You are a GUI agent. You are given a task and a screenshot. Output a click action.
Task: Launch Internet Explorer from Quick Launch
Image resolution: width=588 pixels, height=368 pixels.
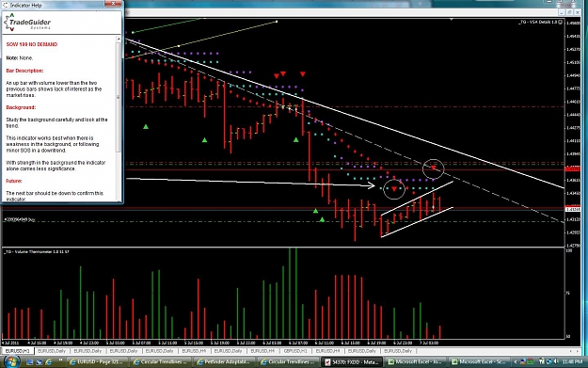(48, 362)
